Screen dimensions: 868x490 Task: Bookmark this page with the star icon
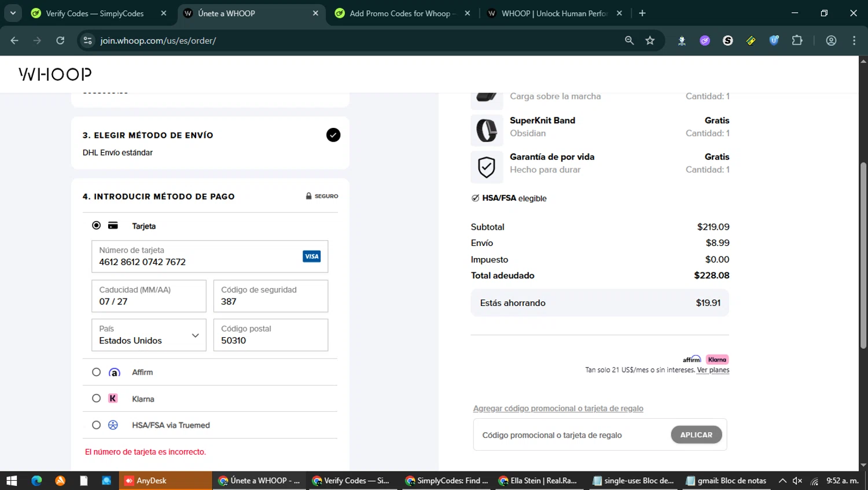point(650,40)
